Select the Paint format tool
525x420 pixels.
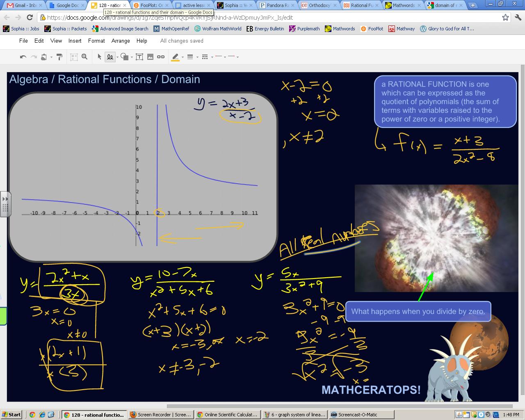click(x=59, y=57)
